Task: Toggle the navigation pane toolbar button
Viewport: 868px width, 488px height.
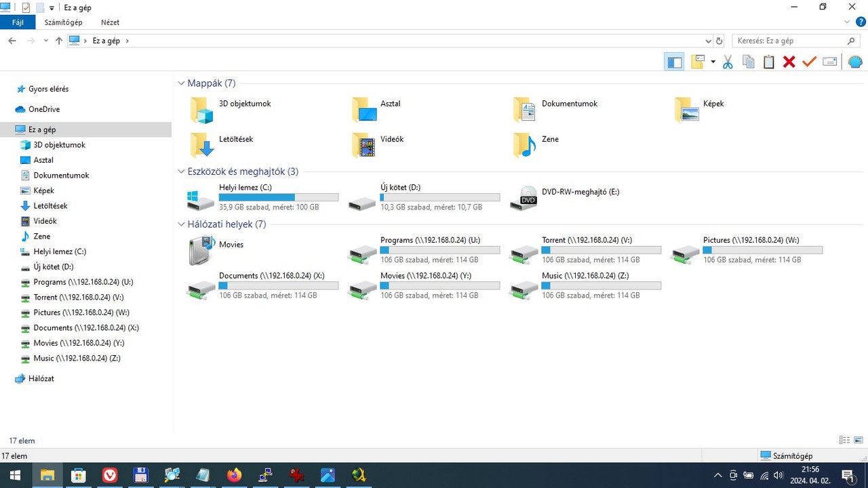Action: coord(674,62)
